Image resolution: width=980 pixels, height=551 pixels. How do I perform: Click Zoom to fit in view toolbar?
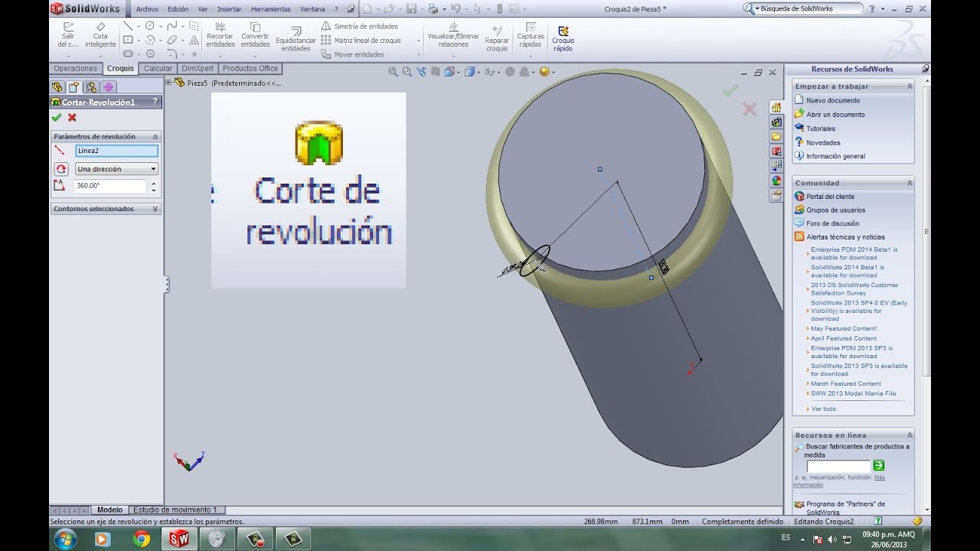(393, 72)
